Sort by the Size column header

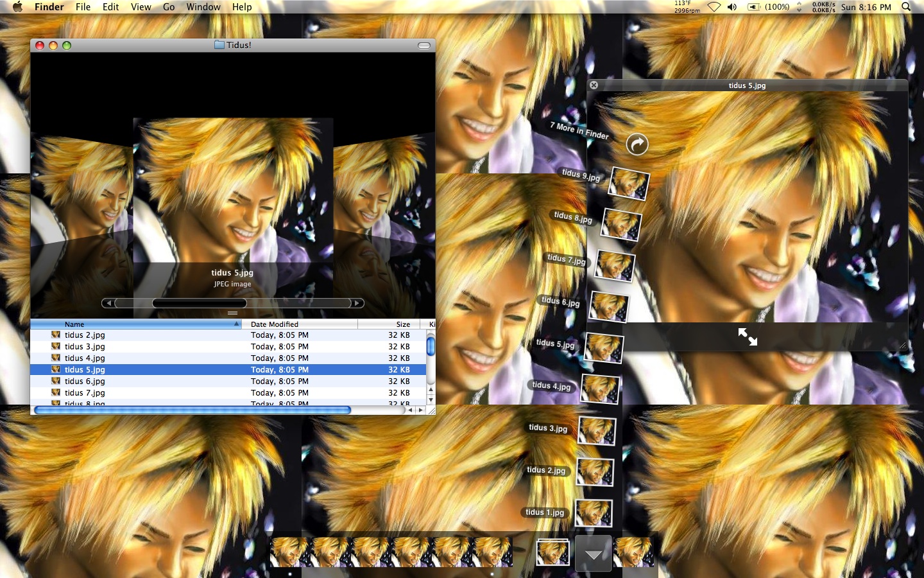point(389,324)
